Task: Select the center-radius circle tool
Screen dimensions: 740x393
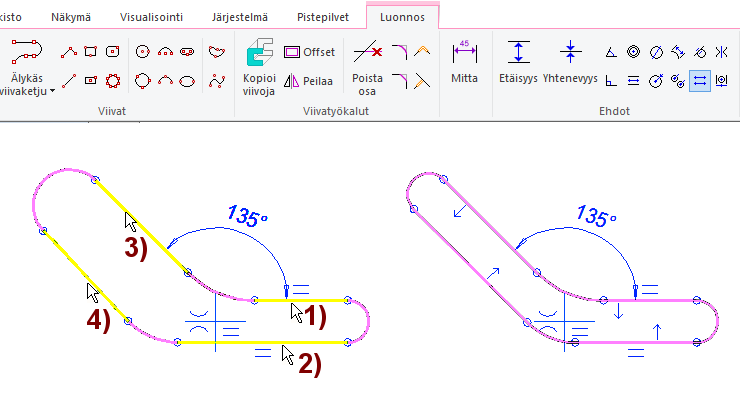Action: 143,51
